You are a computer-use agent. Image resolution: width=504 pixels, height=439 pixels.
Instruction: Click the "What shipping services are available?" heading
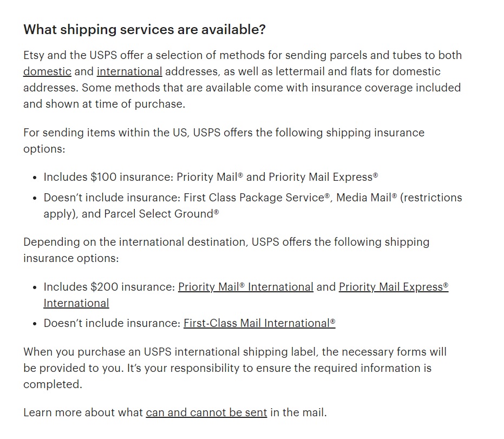(145, 30)
